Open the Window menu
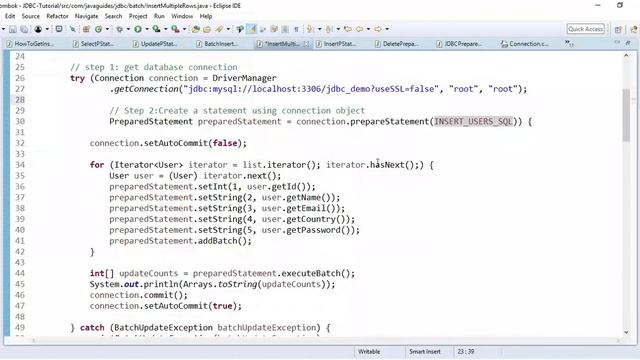The height and width of the screenshot is (360, 640). [x=182, y=16]
